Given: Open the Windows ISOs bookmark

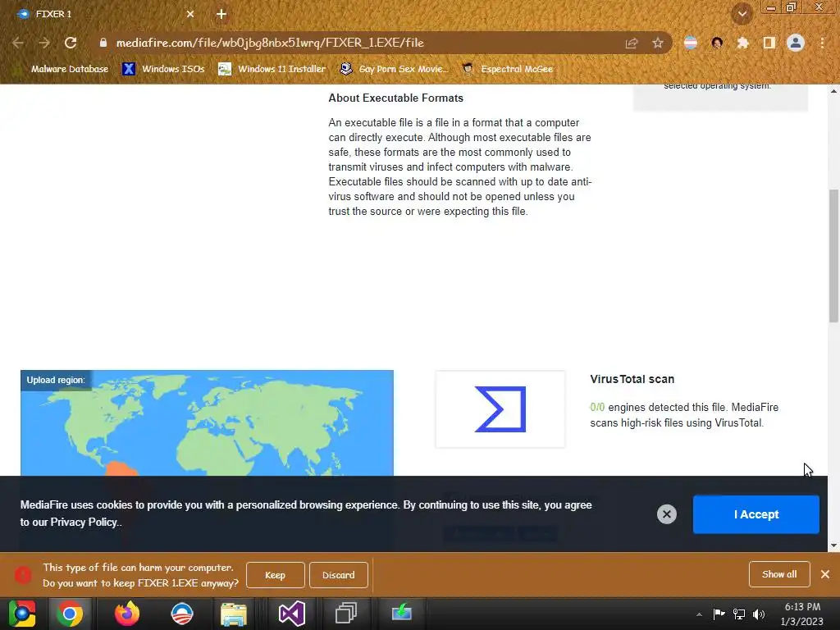Looking at the screenshot, I should click(163, 69).
